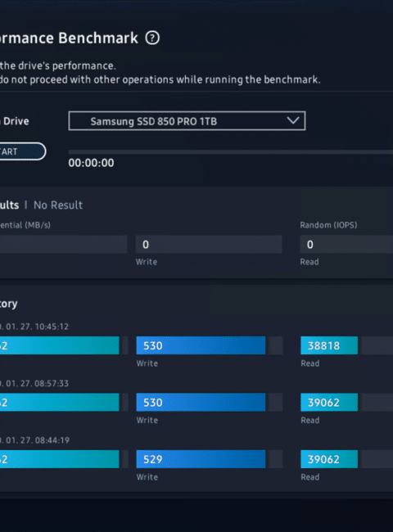This screenshot has width=393, height=532.
Task: Click the 38818 Read bar
Action: point(329,345)
